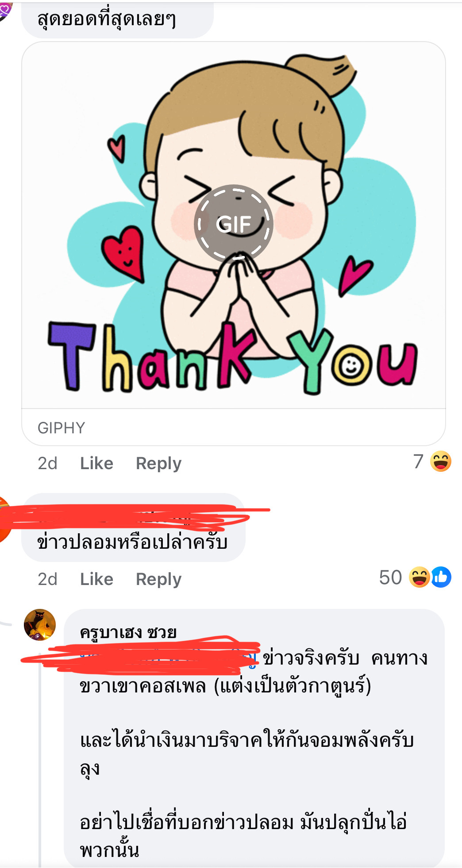The height and width of the screenshot is (868, 462).
Task: Open the Thank You cartoon image
Action: click(x=233, y=226)
